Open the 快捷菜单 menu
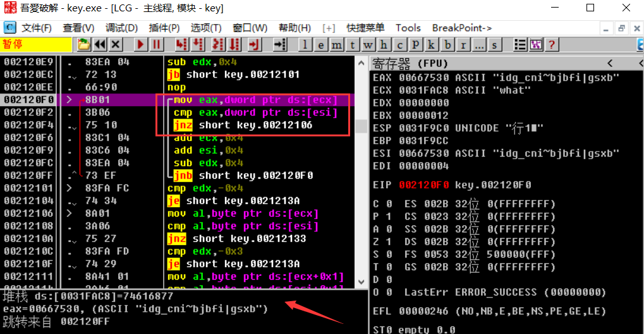Viewport: 644px width, 334px height. [365, 28]
